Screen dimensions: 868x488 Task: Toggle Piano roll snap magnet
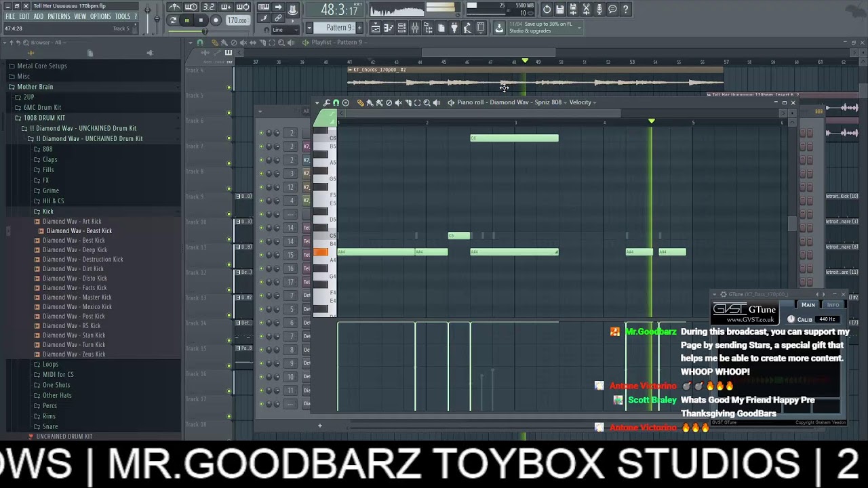[x=336, y=102]
